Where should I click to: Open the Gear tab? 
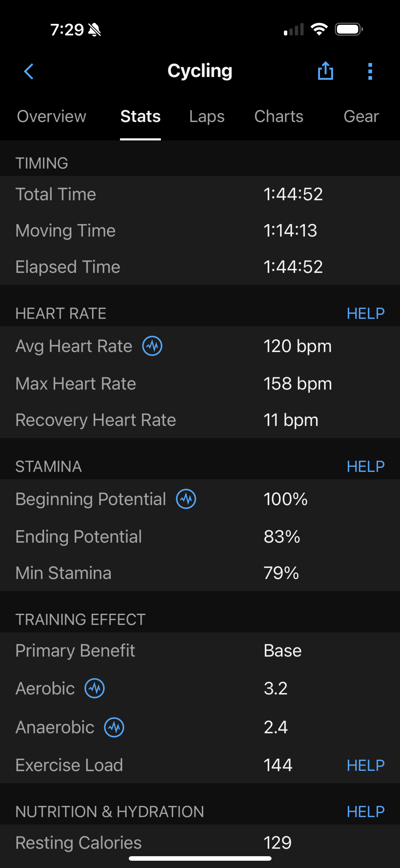coord(361,117)
